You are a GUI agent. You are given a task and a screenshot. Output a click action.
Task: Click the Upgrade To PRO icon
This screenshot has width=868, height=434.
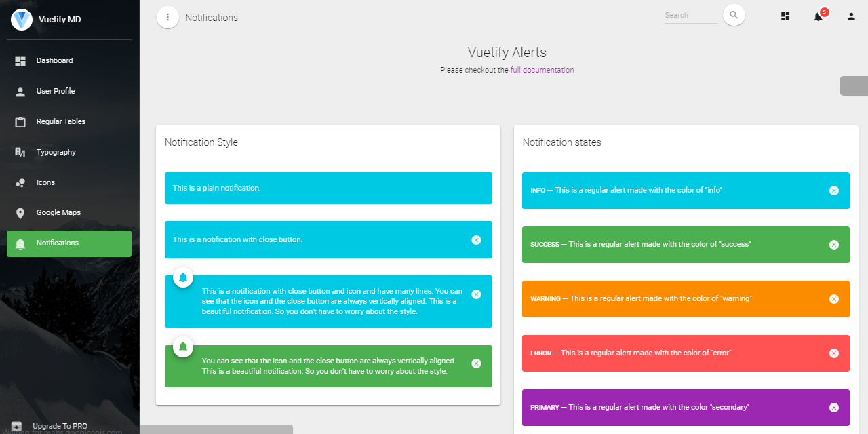click(17, 427)
